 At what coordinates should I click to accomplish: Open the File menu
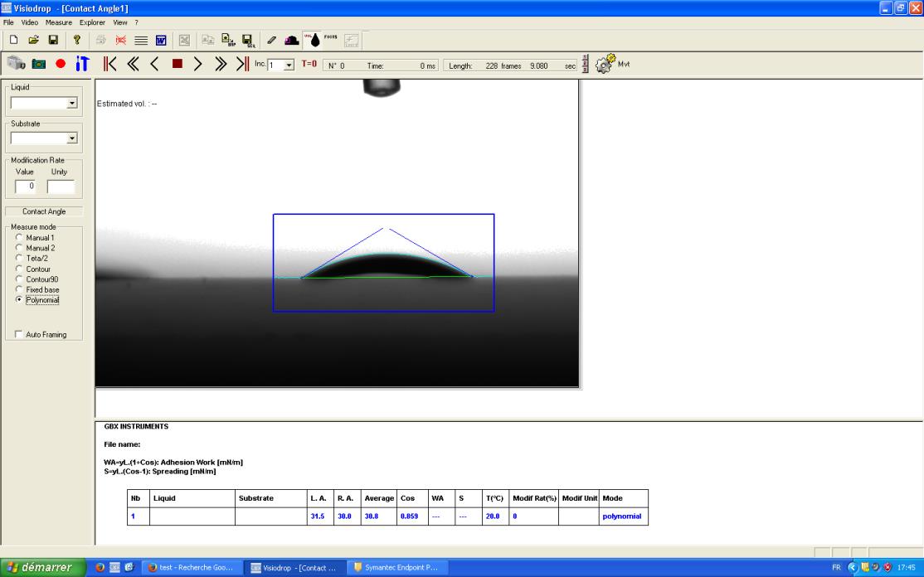[9, 22]
